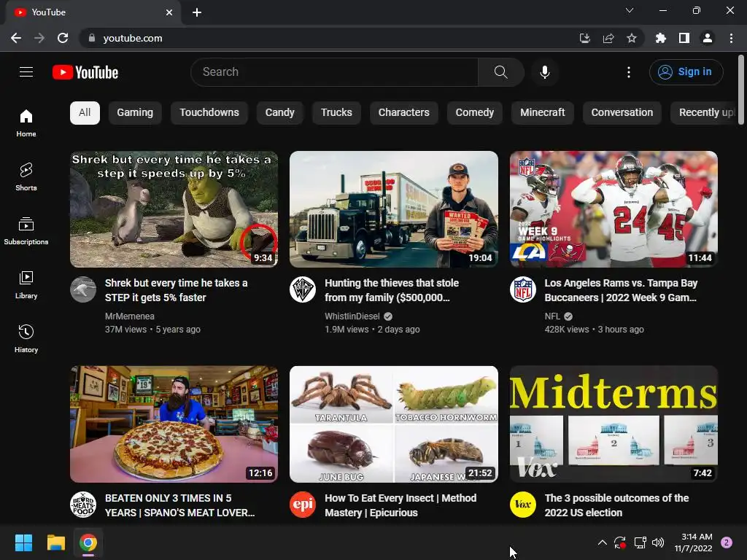Click the YouTube logo
The image size is (747, 560).
(x=85, y=72)
